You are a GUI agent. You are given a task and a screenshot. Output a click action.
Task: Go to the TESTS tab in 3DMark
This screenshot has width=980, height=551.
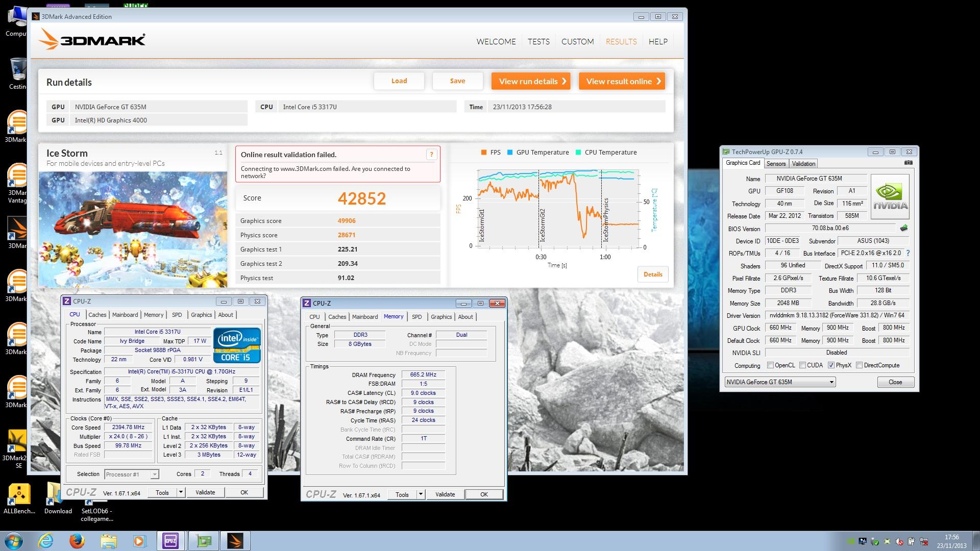pyautogui.click(x=538, y=42)
